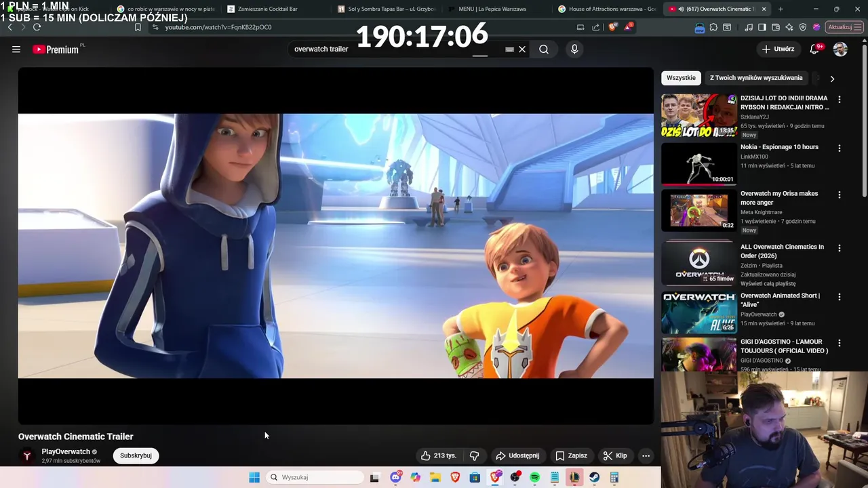Open Steam from the taskbar

click(x=594, y=477)
